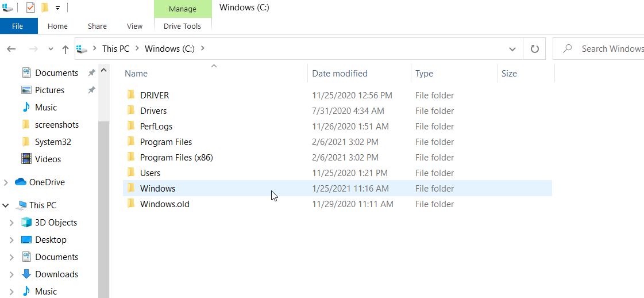This screenshot has width=644, height=298.
Task: Expand the 3D Objects node arrow
Action: pyautogui.click(x=12, y=223)
